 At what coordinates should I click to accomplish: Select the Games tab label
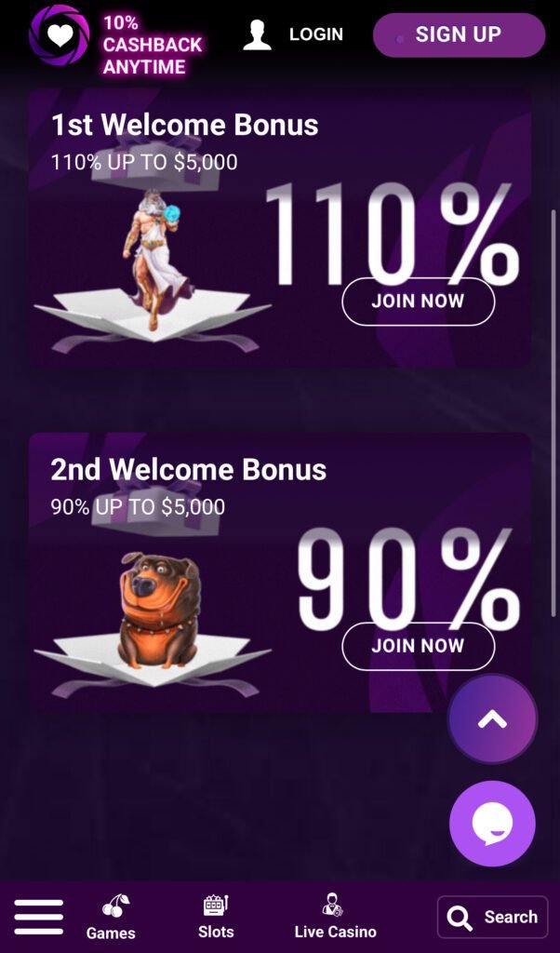[x=111, y=933]
